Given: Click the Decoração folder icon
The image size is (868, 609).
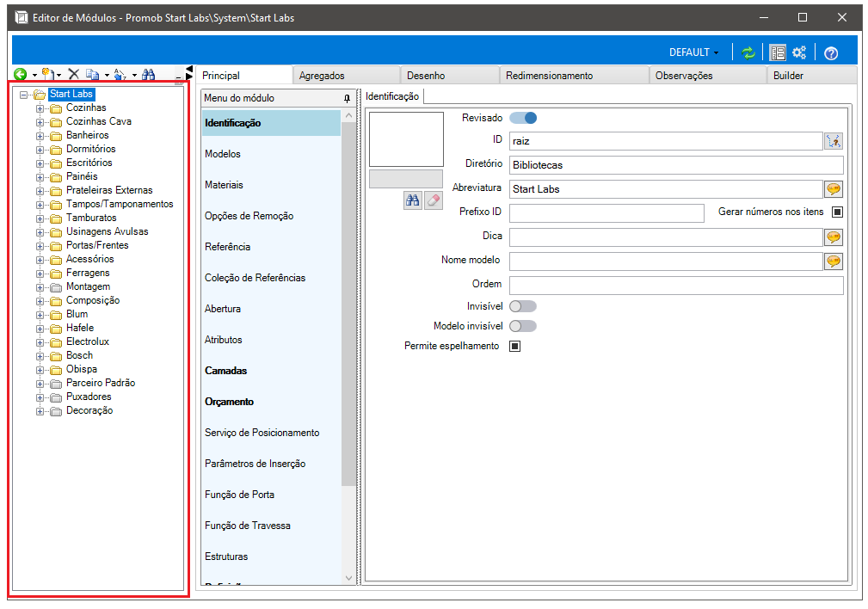Looking at the screenshot, I should tap(56, 411).
